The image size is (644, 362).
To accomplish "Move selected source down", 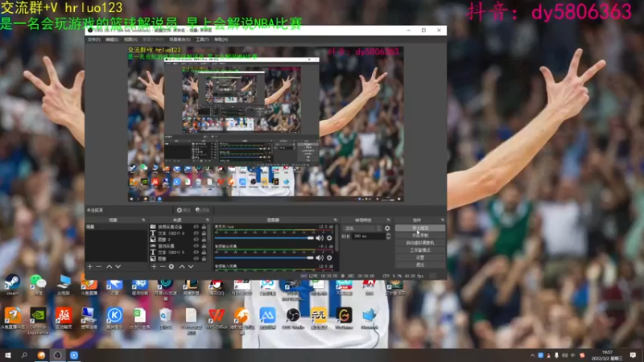I will (191, 267).
